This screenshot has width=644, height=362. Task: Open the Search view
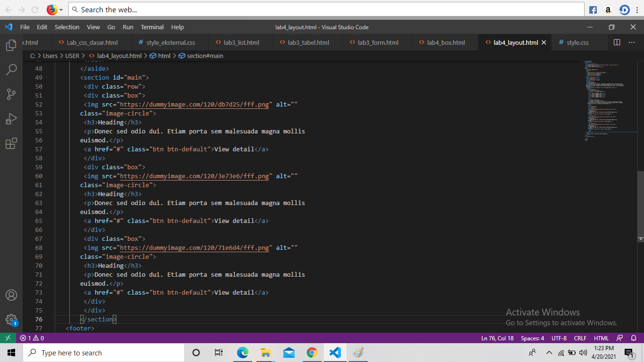(11, 70)
